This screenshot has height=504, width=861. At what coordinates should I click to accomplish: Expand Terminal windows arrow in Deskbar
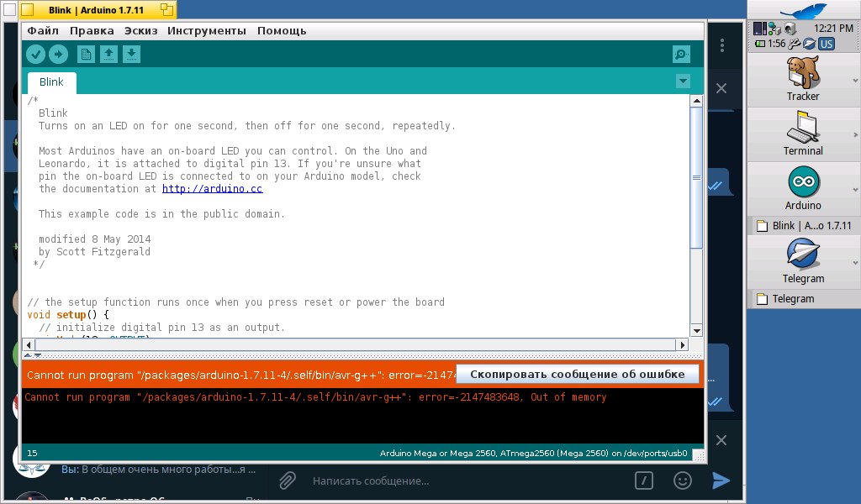point(855,134)
